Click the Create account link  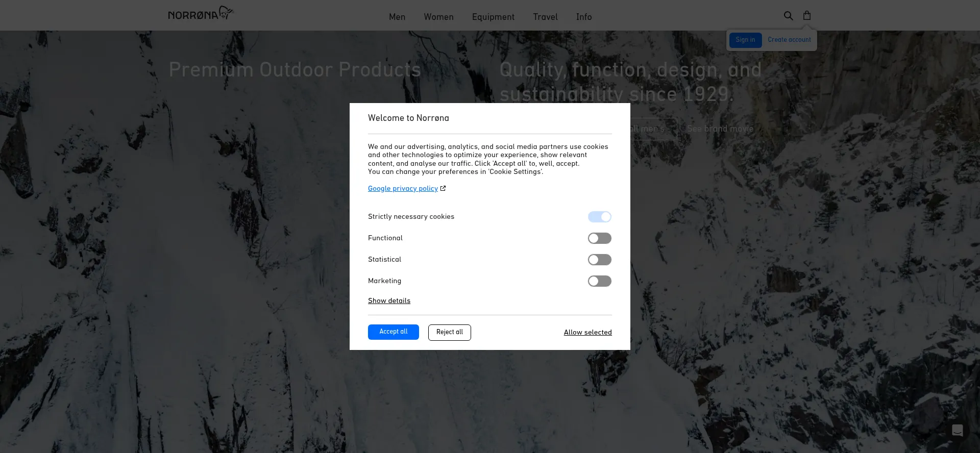click(789, 40)
